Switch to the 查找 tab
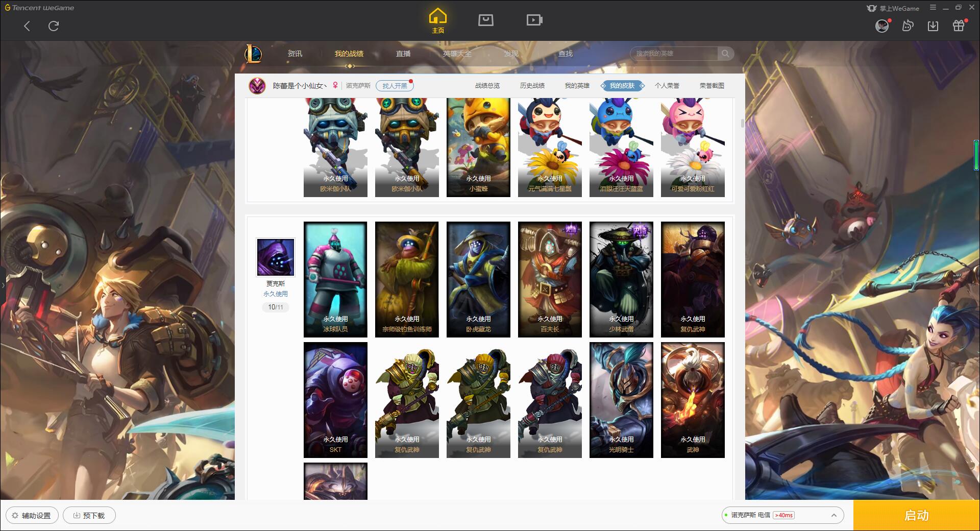This screenshot has width=980, height=531. [x=566, y=54]
